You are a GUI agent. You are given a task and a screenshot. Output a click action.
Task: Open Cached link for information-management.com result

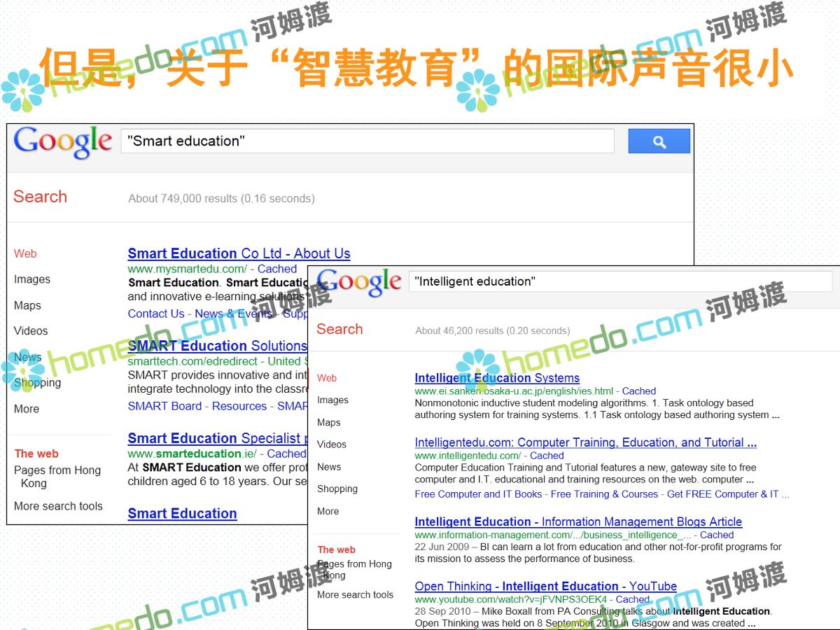point(717,535)
